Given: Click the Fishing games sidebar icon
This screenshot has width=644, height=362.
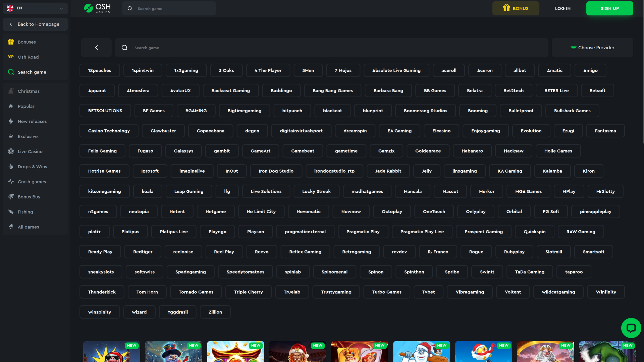Looking at the screenshot, I should coord(11,212).
